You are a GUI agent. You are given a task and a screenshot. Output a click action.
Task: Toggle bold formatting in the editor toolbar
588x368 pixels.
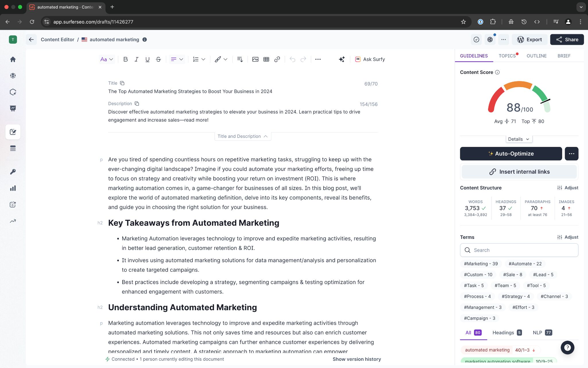pyautogui.click(x=125, y=59)
